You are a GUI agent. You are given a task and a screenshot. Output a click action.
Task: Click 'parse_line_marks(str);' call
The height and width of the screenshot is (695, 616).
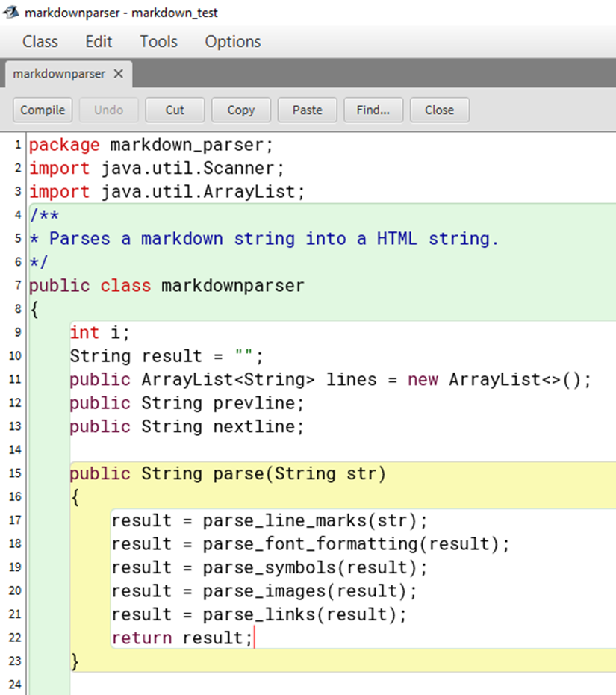pyautogui.click(x=315, y=521)
